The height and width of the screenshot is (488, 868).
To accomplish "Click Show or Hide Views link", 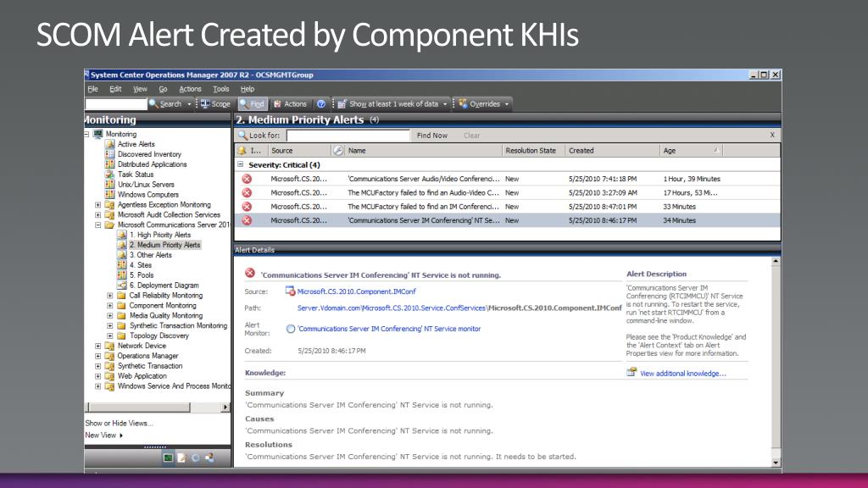I will pos(119,424).
